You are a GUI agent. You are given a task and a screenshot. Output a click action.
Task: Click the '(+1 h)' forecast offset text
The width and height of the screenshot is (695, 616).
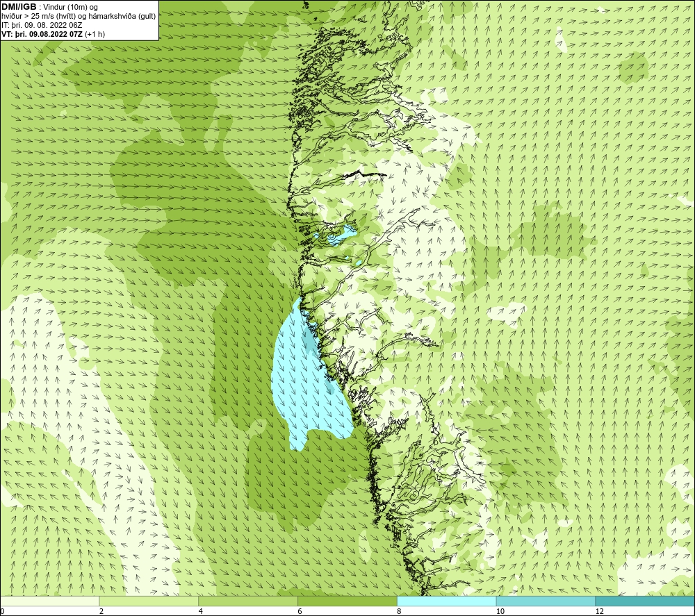pyautogui.click(x=95, y=34)
